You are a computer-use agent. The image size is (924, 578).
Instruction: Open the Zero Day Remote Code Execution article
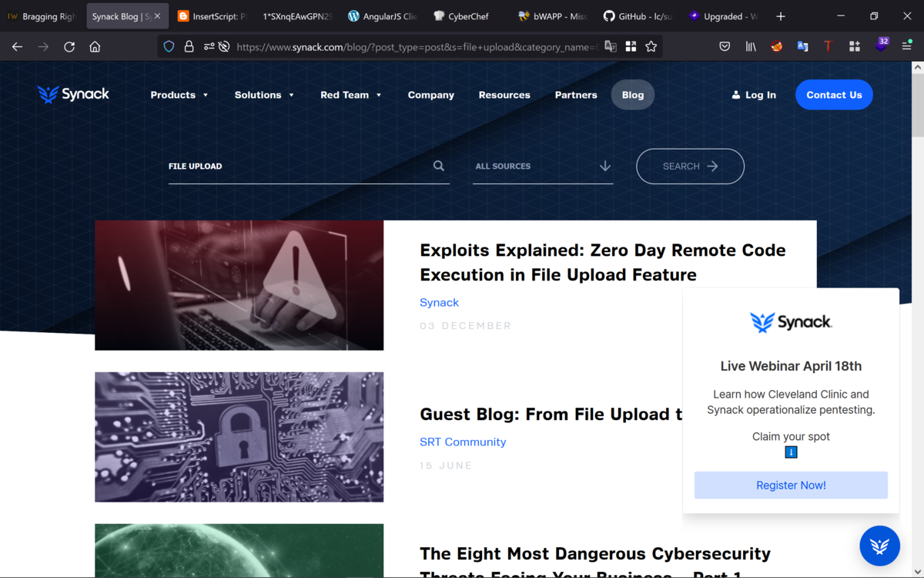(x=602, y=262)
